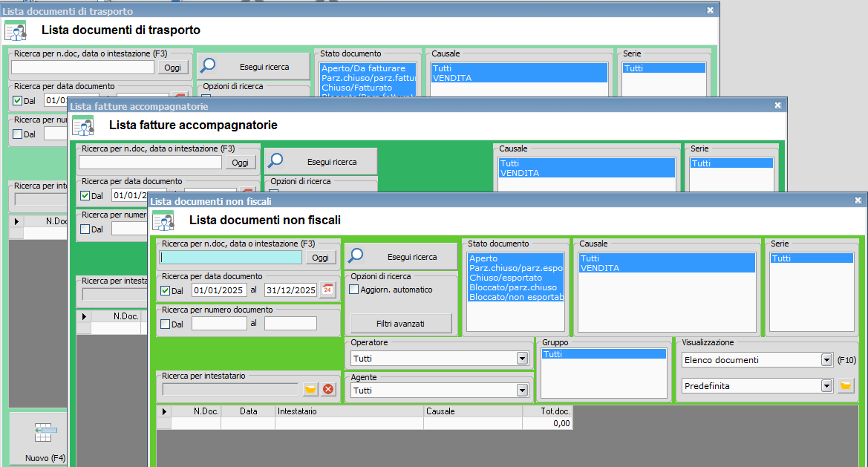Click Causale column header in non fiscali grid
This screenshot has width=868, height=467.
click(473, 411)
